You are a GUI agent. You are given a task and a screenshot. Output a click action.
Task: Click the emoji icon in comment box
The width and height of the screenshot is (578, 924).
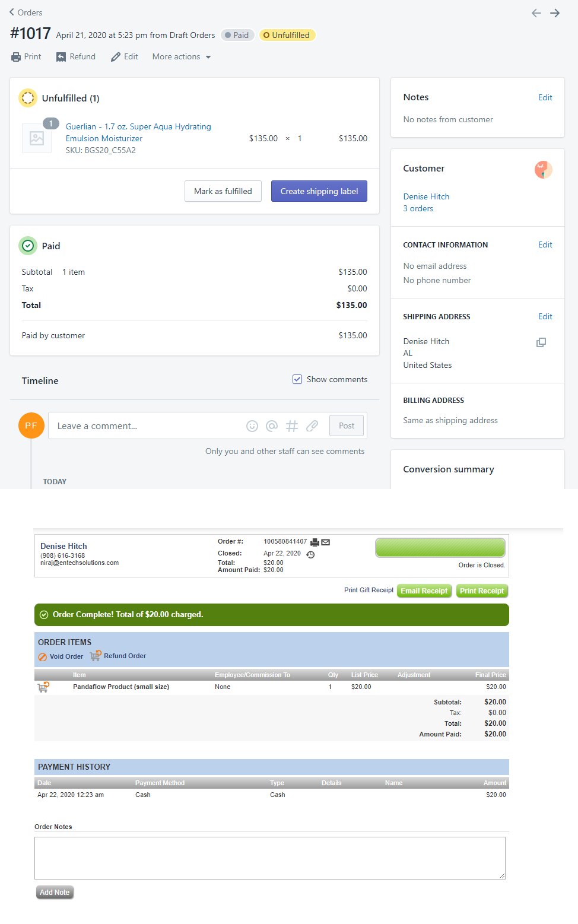(252, 426)
